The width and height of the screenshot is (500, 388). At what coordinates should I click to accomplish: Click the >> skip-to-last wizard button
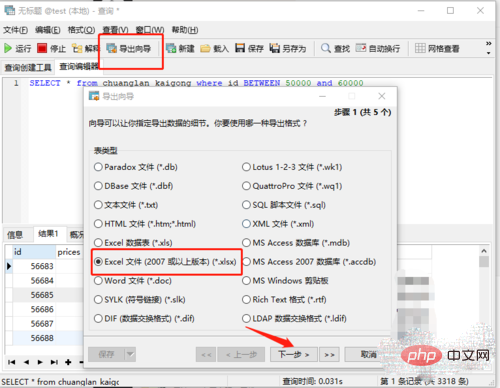[x=329, y=354]
